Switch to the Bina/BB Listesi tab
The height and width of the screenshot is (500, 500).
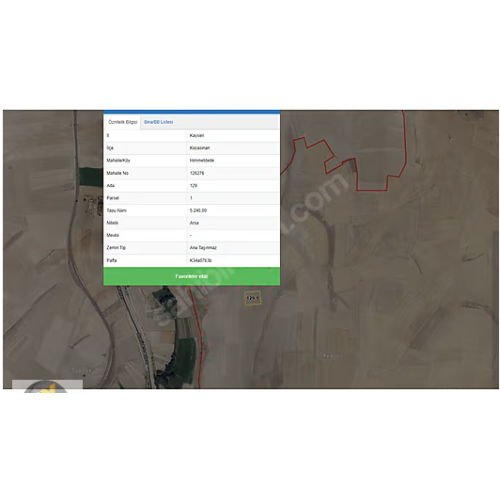coord(158,122)
